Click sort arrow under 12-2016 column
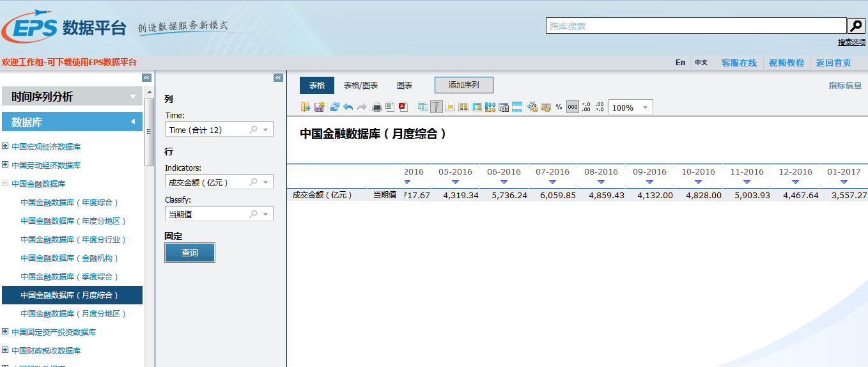 click(795, 182)
